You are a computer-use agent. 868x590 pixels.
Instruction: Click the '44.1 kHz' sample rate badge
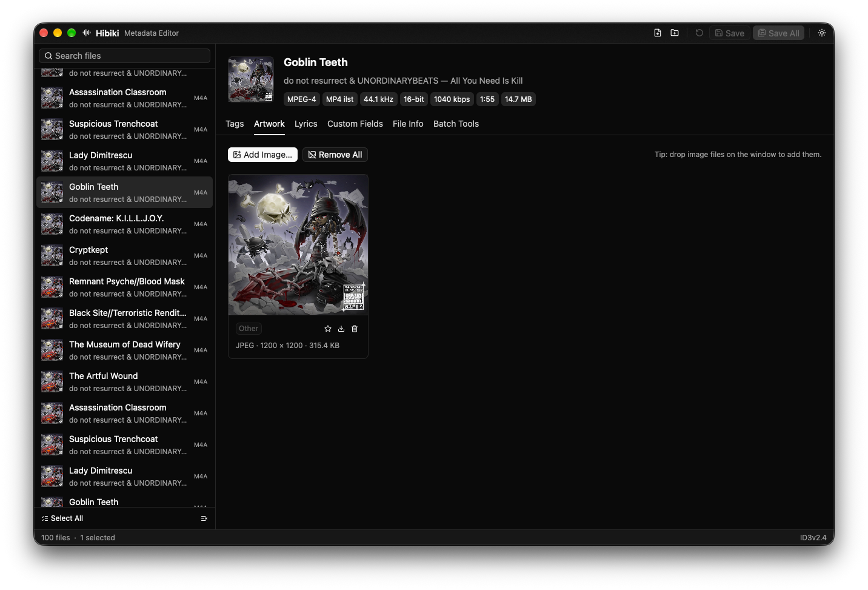click(x=378, y=99)
